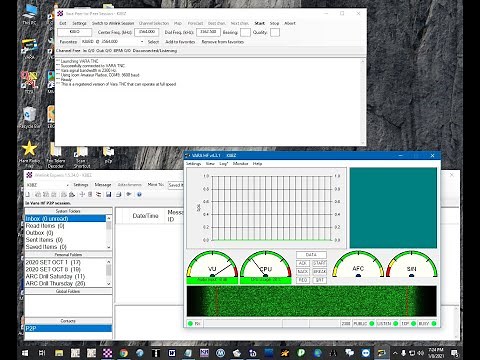Select 2020 SET OCT 1 (17) personal folder

tap(65, 262)
